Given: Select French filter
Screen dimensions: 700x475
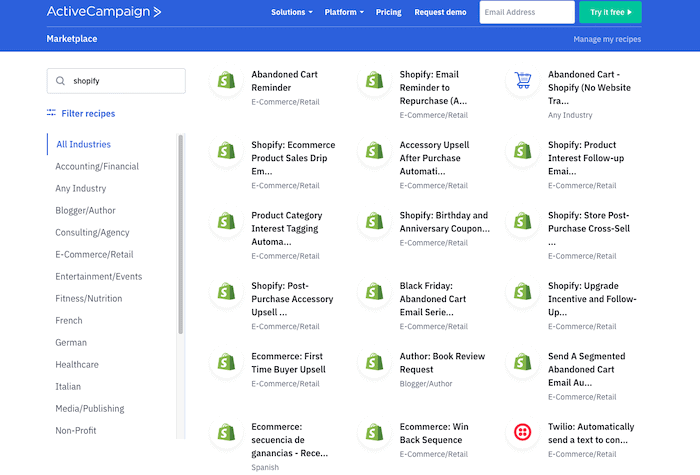Looking at the screenshot, I should point(69,321).
